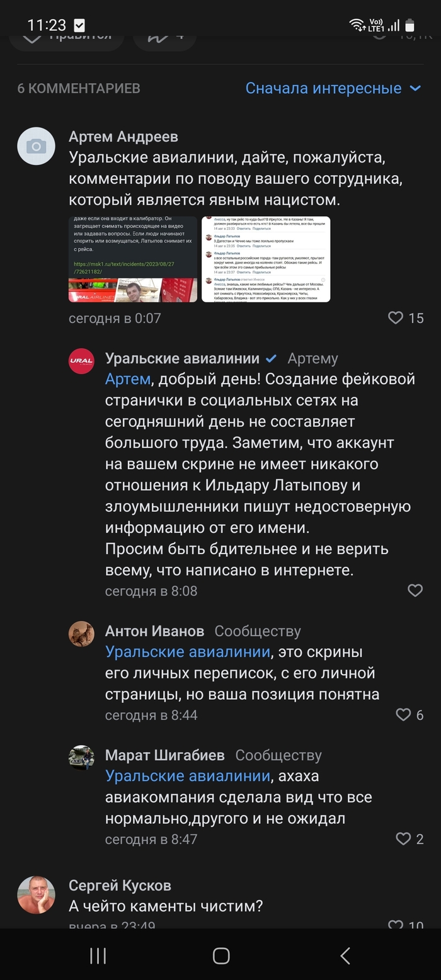This screenshot has height=980, width=441.
Task: Open Артем Андреев's camera placeholder avatar
Action: 36,146
